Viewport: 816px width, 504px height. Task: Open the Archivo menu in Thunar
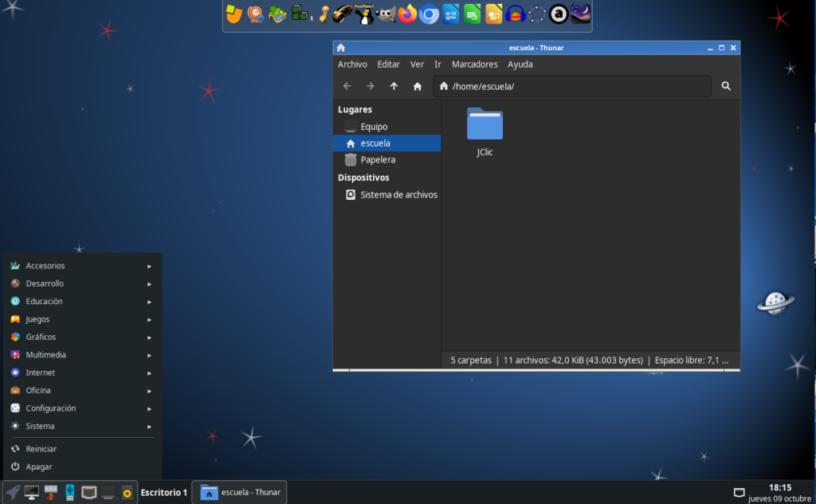tap(352, 64)
